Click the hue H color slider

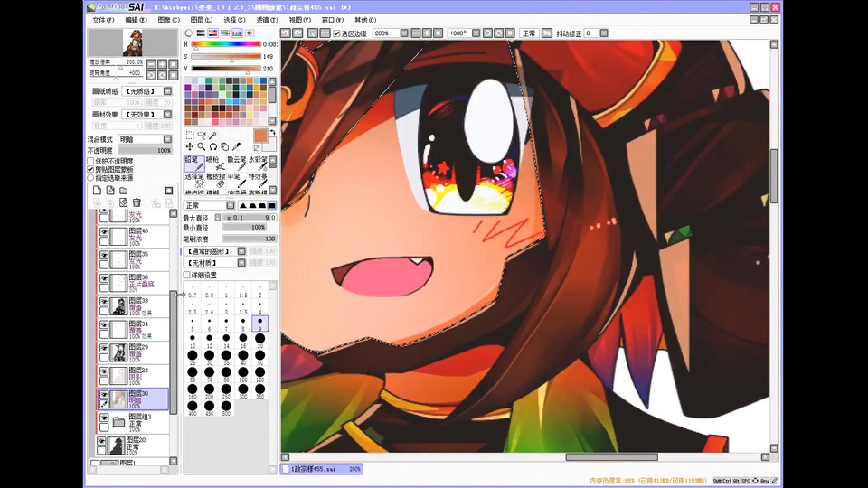(226, 44)
